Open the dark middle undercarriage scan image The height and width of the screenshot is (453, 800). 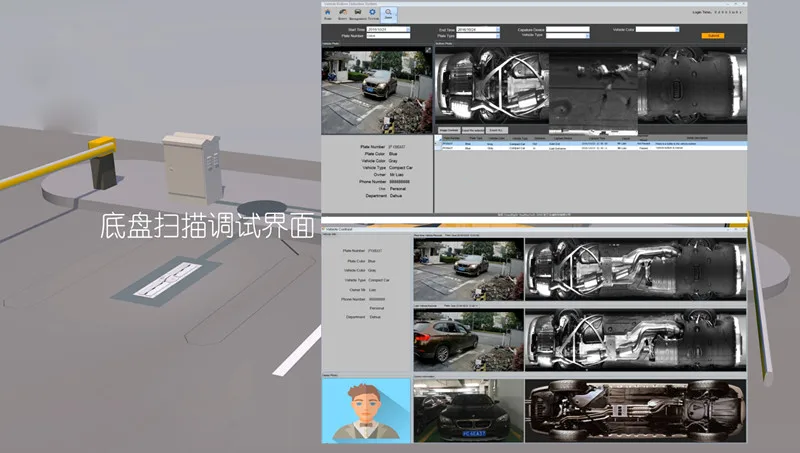click(593, 92)
